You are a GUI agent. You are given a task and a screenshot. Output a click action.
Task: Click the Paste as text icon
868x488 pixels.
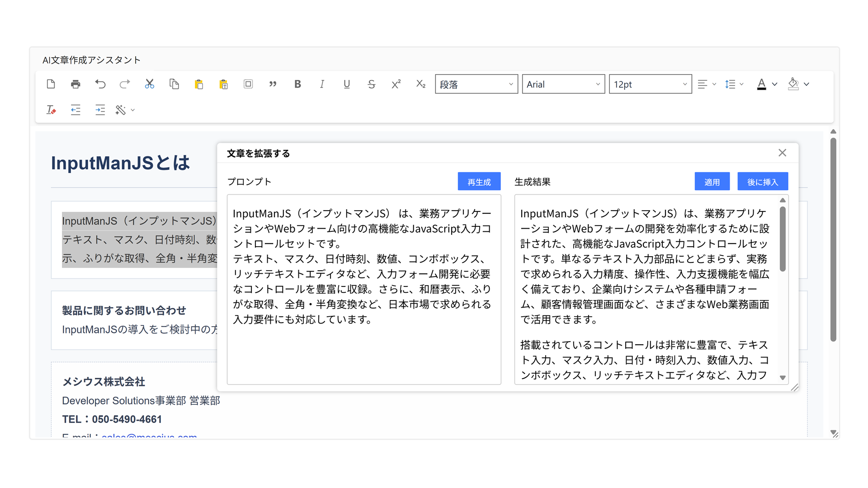pos(223,84)
